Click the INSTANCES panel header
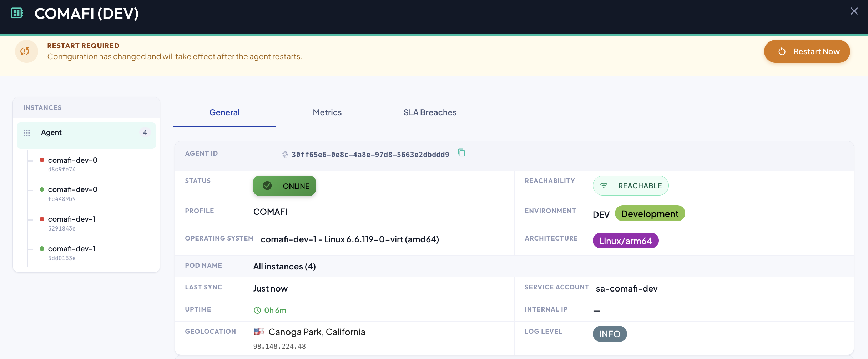 86,107
